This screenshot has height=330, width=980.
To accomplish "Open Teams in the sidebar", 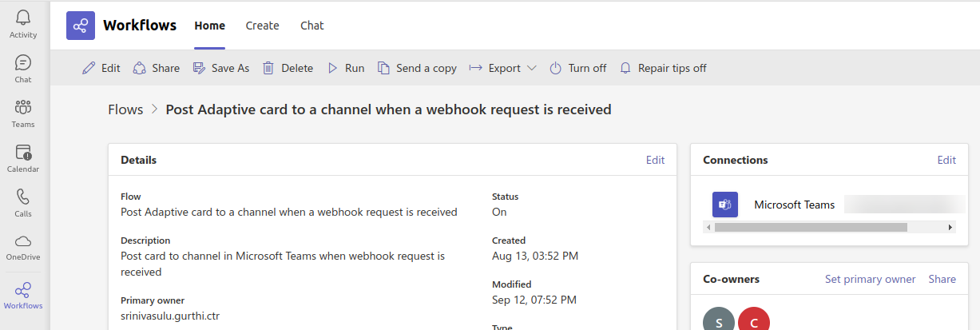I will coord(23,113).
